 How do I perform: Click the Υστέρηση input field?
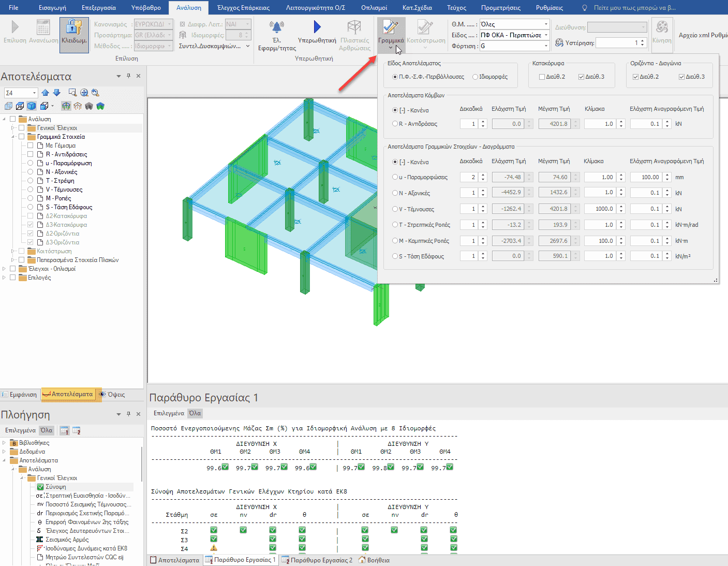tap(617, 43)
